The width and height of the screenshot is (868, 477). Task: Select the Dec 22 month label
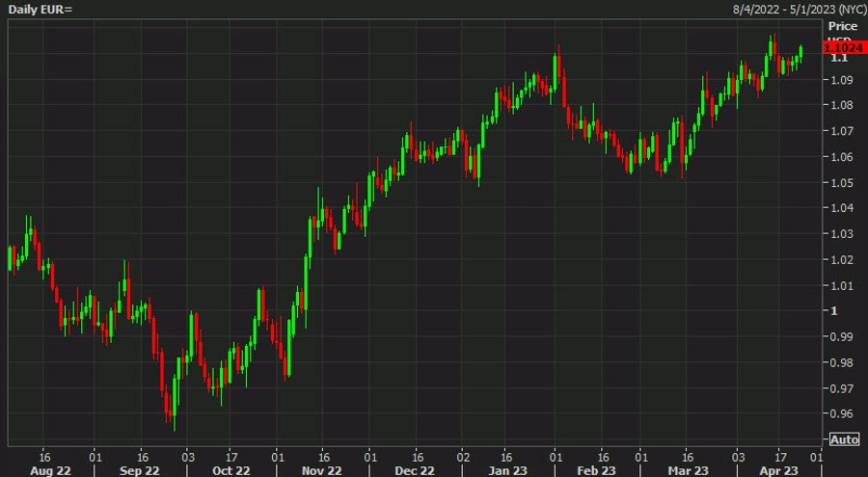[x=413, y=470]
